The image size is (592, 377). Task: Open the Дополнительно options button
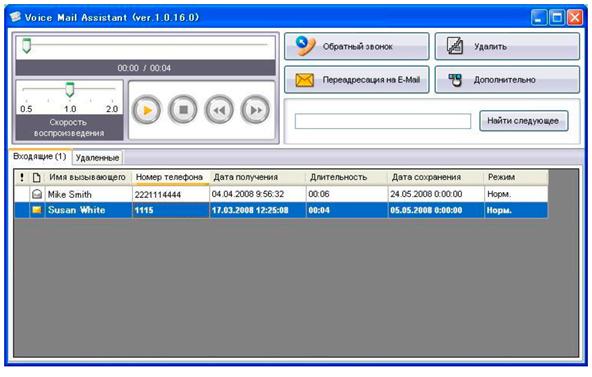pos(507,80)
